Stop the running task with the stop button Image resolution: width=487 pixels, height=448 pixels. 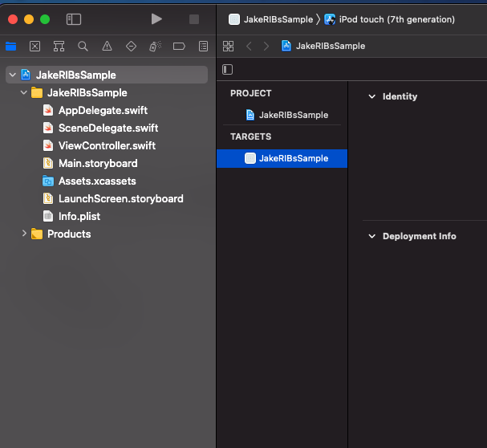point(194,19)
